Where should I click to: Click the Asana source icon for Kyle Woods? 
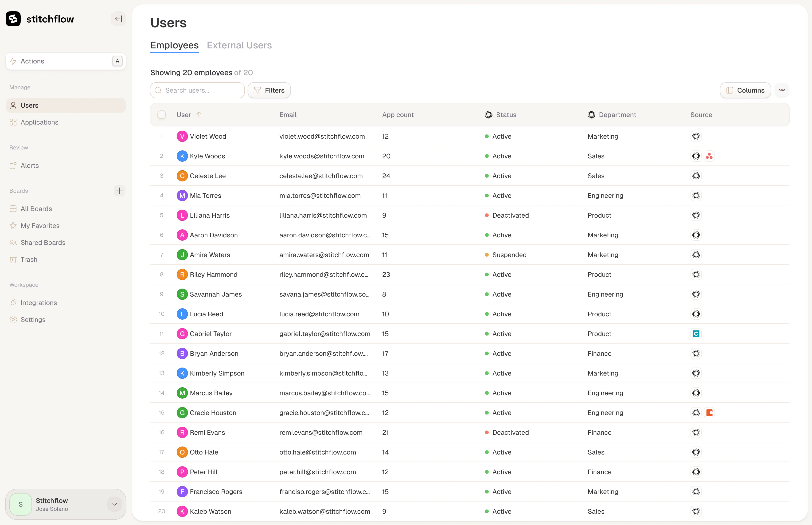[709, 156]
